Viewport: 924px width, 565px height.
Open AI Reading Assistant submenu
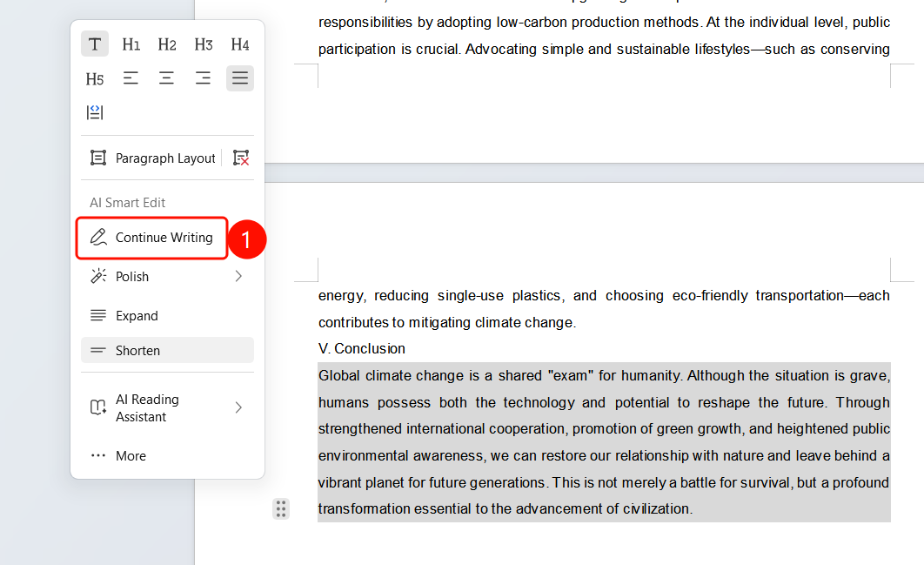(x=167, y=407)
